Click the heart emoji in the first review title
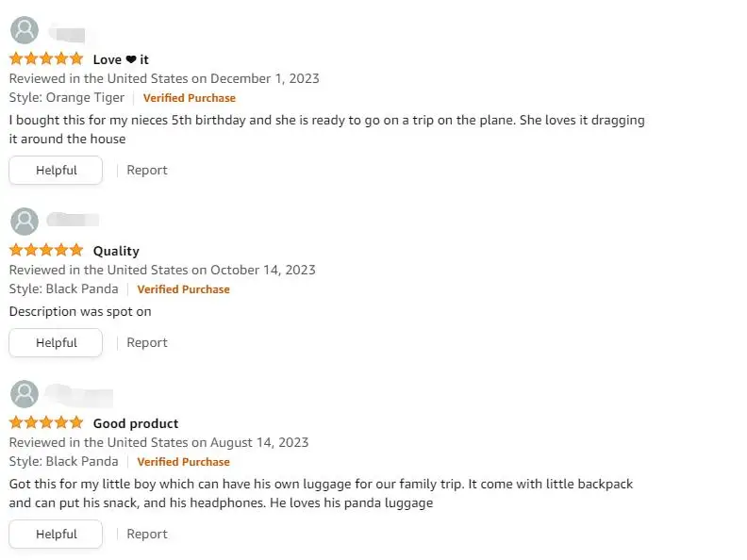The width and height of the screenshot is (747, 560). (x=131, y=59)
